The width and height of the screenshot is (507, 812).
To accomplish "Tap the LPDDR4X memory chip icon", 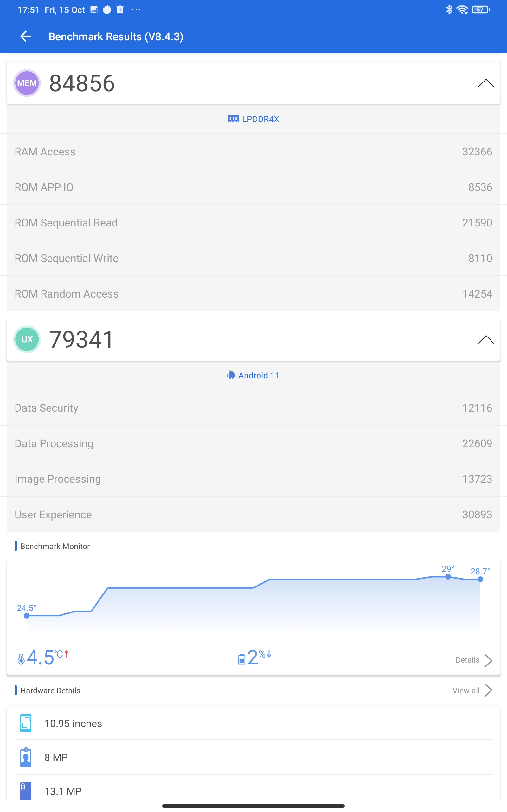I will click(234, 119).
